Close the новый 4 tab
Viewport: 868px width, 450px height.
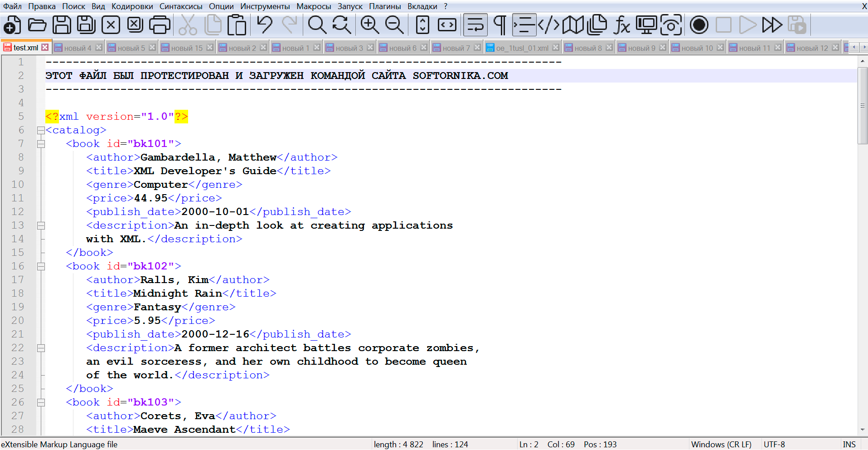coord(99,48)
